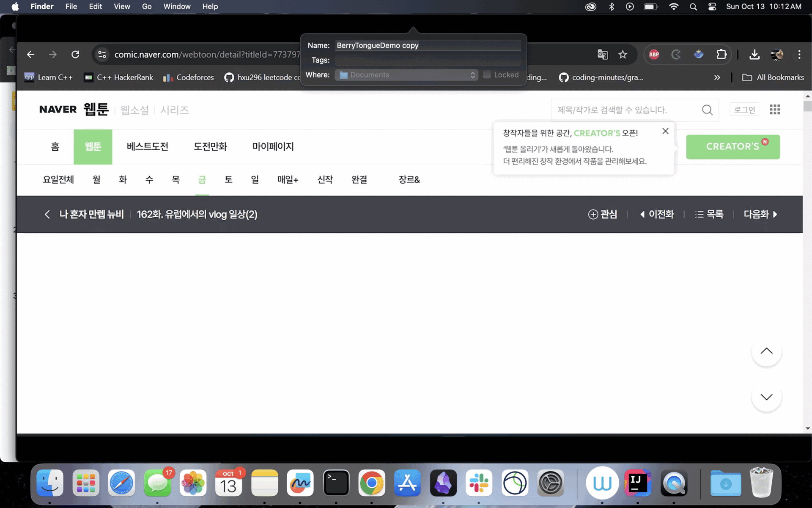Open macOS Control Center toggle icon
This screenshot has height=508, width=812.
point(712,7)
